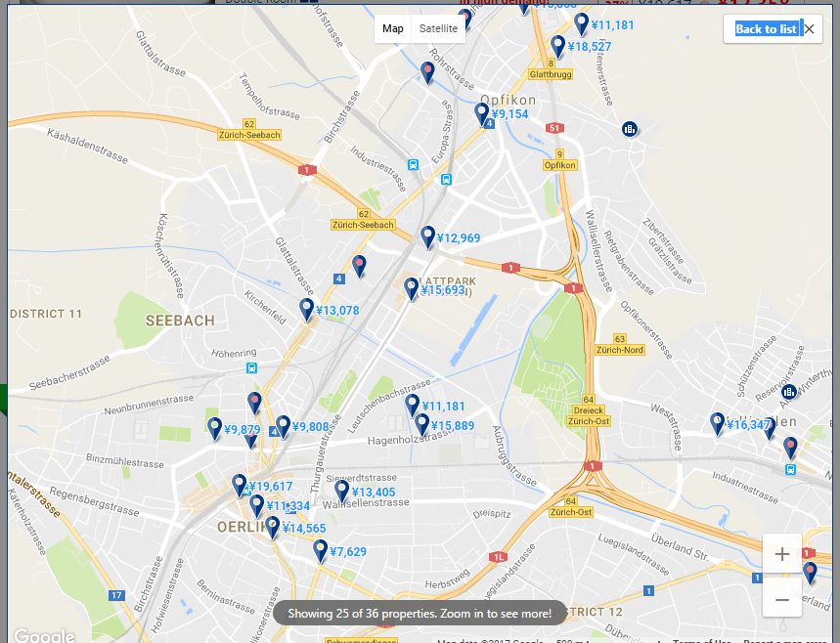Screen dimensions: 840x643
Task: Select the ¥11,334 hotel pin
Action: pos(257,506)
